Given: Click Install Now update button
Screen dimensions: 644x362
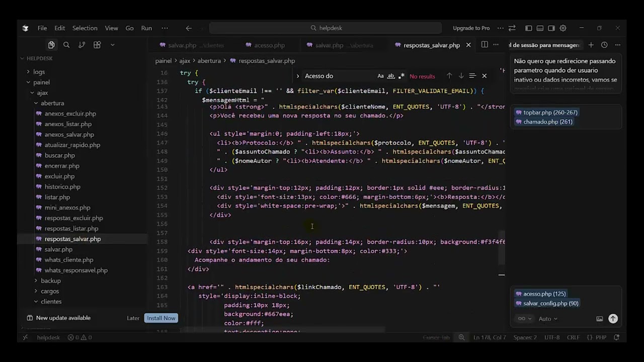Looking at the screenshot, I should pos(161,318).
